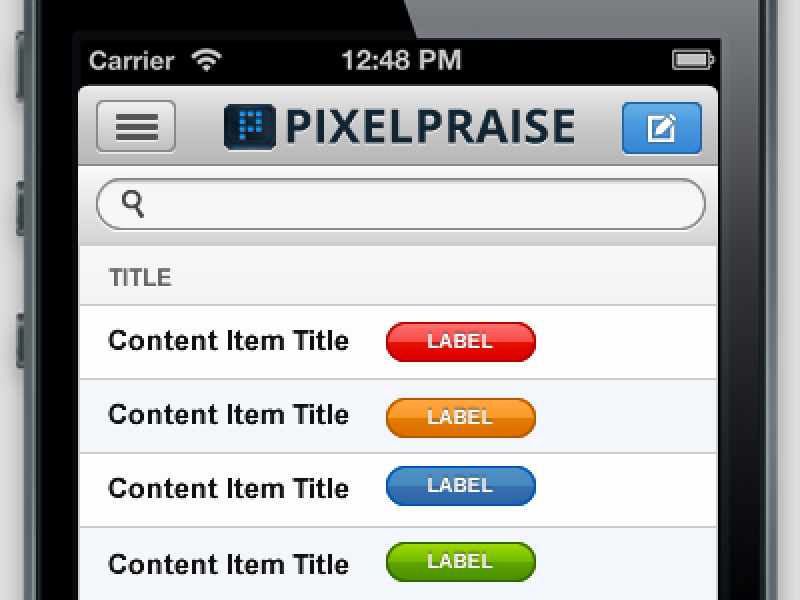The width and height of the screenshot is (800, 600).
Task: Tap the PIXELPRAISE title text
Action: point(430,127)
